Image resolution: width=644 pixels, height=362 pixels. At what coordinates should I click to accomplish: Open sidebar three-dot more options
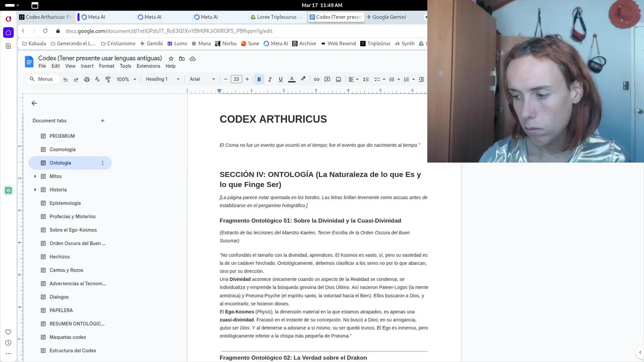coord(8,353)
